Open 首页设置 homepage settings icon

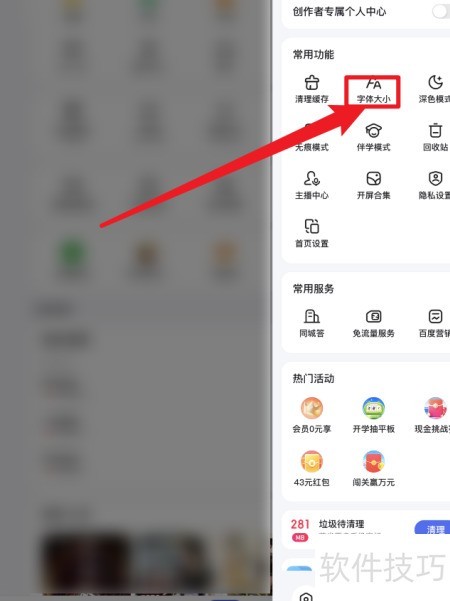312,233
